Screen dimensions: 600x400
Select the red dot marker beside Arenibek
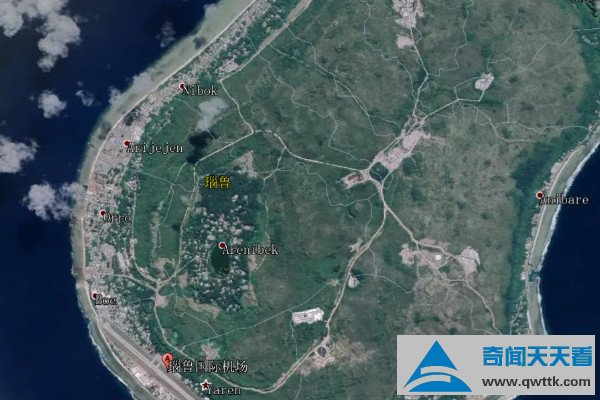222,246
